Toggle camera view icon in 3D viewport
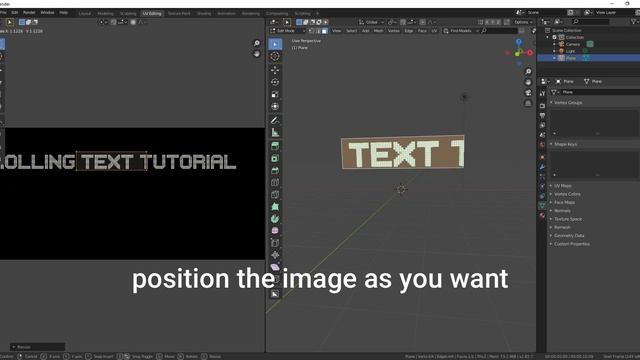Image resolution: width=640 pixels, height=360 pixels. [x=528, y=93]
